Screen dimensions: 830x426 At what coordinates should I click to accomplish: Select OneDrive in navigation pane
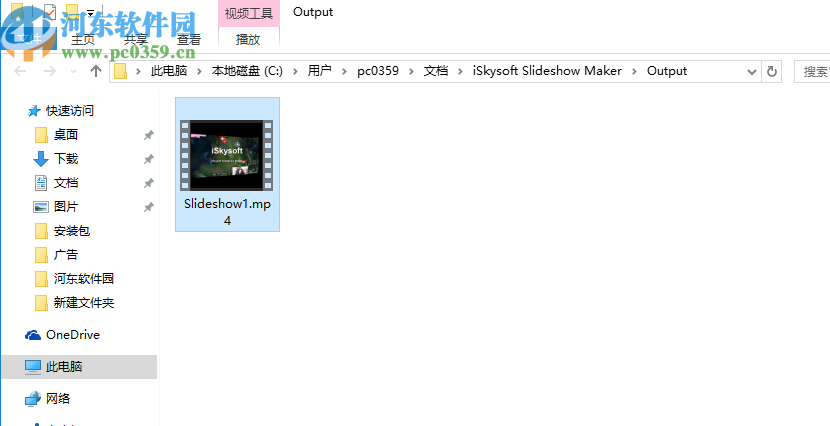(x=73, y=335)
